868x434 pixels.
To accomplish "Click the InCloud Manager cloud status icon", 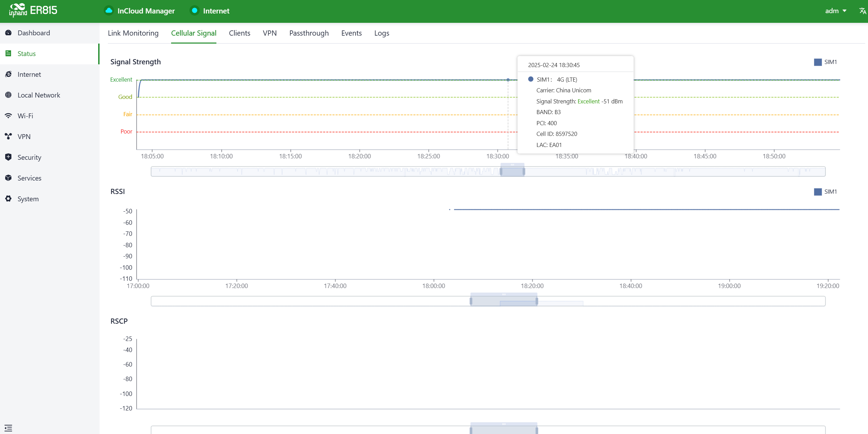I will click(109, 11).
